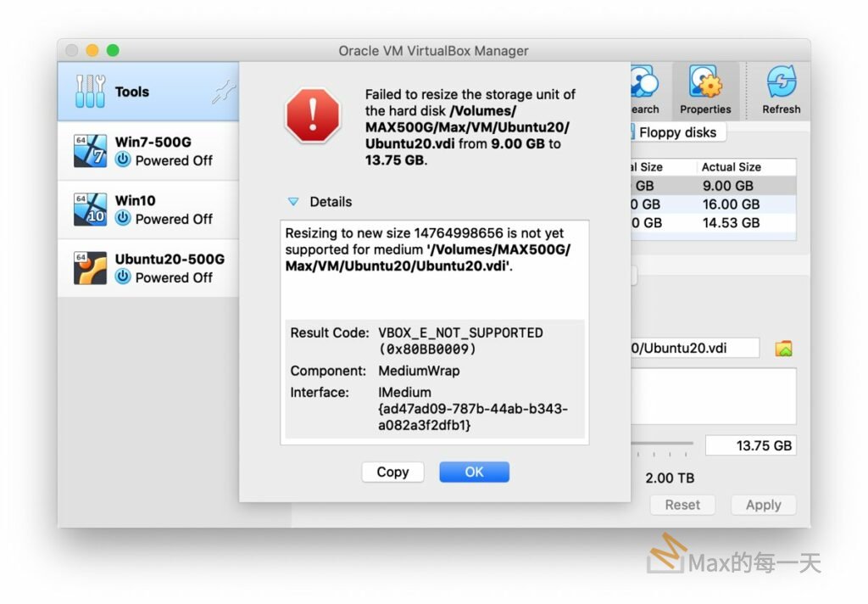Viewport: 868px width, 604px height.
Task: Open Properties in the toolbar
Action: tap(704, 91)
